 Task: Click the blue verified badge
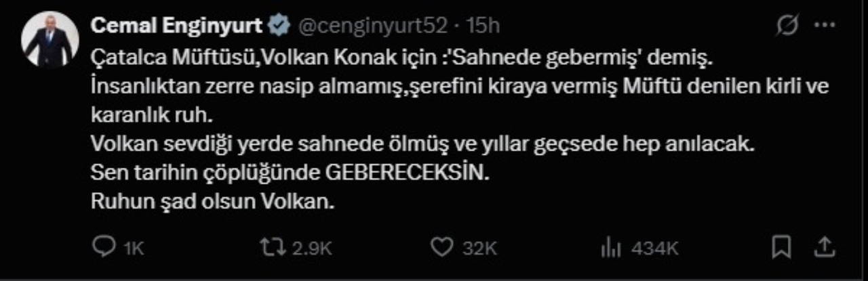point(277,26)
